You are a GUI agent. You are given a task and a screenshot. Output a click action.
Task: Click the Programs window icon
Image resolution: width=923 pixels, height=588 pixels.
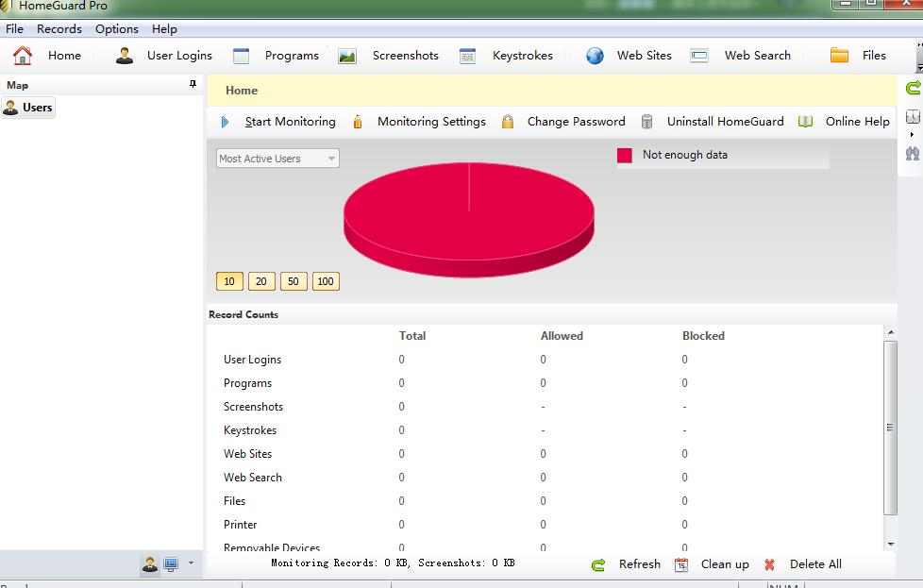click(x=242, y=56)
